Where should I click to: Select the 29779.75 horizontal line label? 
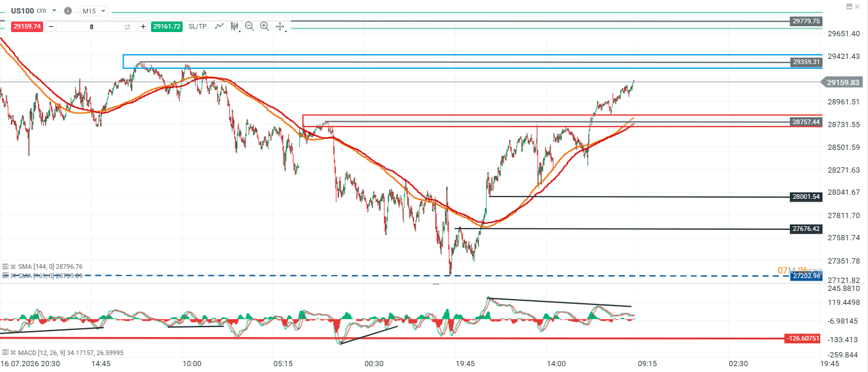pyautogui.click(x=807, y=21)
